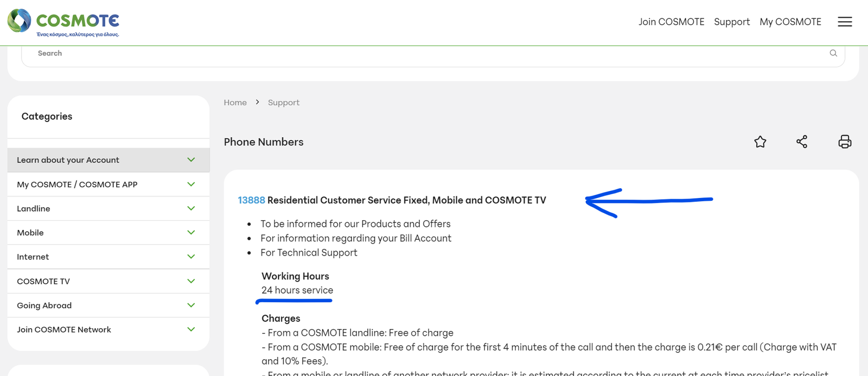Select the Mobile category label

tap(30, 233)
